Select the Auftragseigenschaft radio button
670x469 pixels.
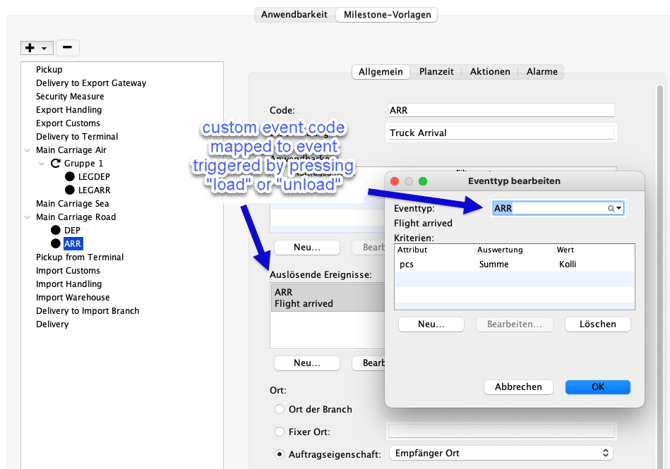tap(279, 454)
